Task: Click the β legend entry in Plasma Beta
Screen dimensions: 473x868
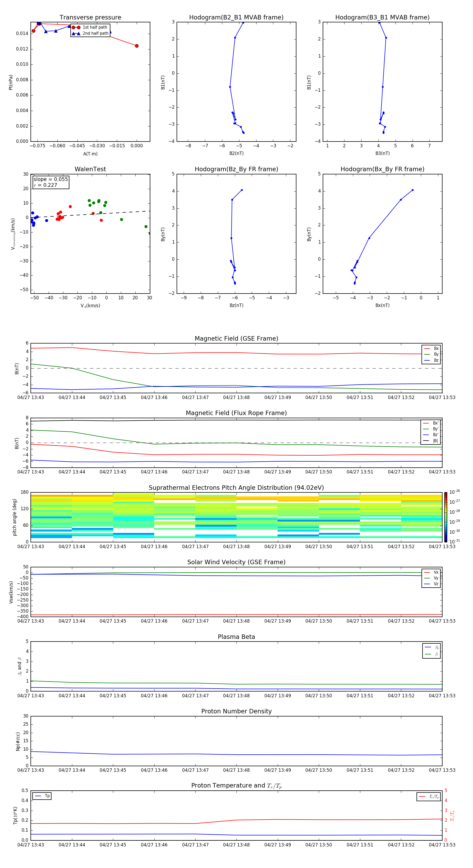Action: click(431, 654)
